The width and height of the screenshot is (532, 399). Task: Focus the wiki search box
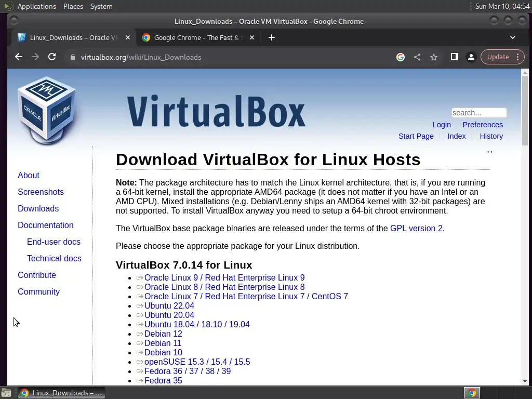click(478, 113)
